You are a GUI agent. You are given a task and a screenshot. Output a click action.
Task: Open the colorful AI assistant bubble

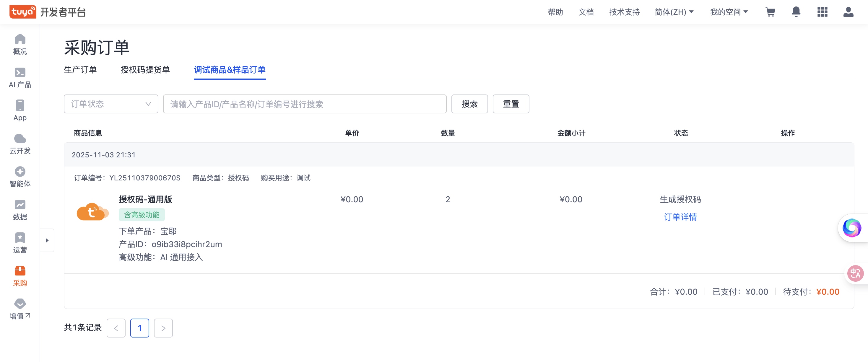[x=851, y=228]
